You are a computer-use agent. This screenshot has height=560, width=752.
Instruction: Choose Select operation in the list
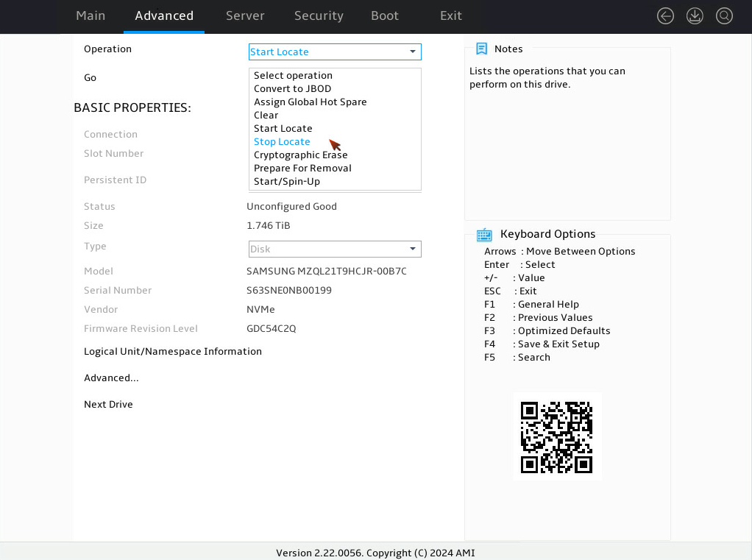pyautogui.click(x=293, y=75)
